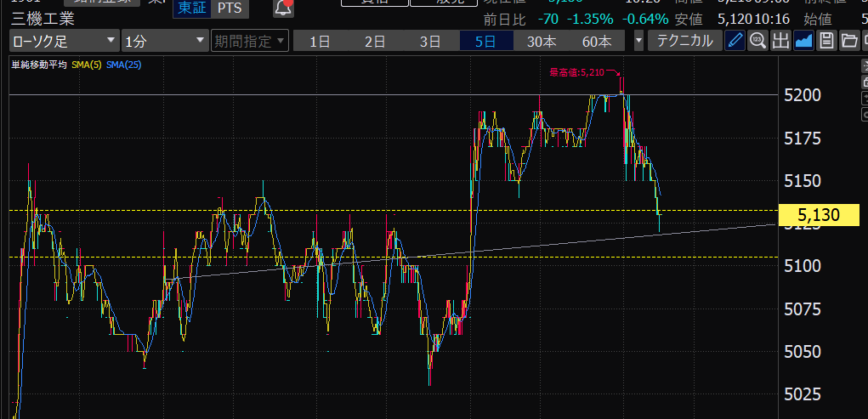The width and height of the screenshot is (868, 419).
Task: Click the 始値 open price label
Action: [x=818, y=20]
